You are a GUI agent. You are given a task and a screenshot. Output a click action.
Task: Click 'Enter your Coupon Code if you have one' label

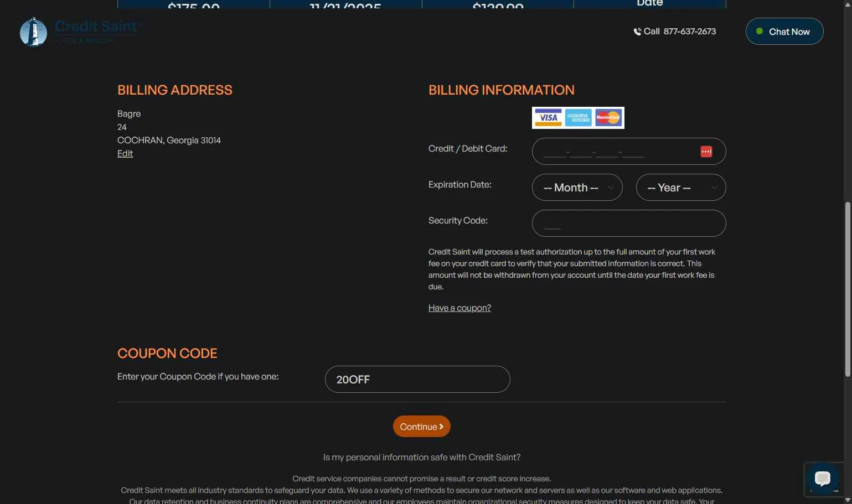(198, 377)
